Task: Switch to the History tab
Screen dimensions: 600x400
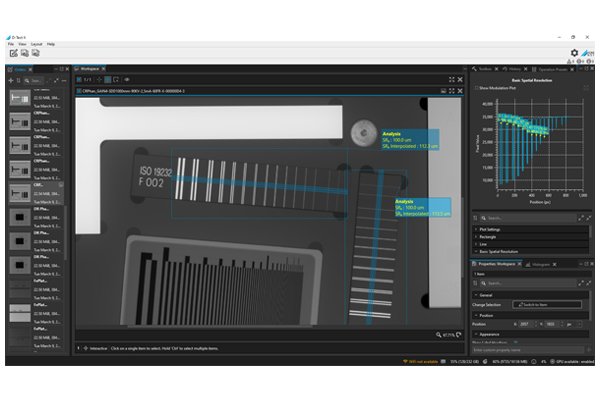Action: point(514,69)
